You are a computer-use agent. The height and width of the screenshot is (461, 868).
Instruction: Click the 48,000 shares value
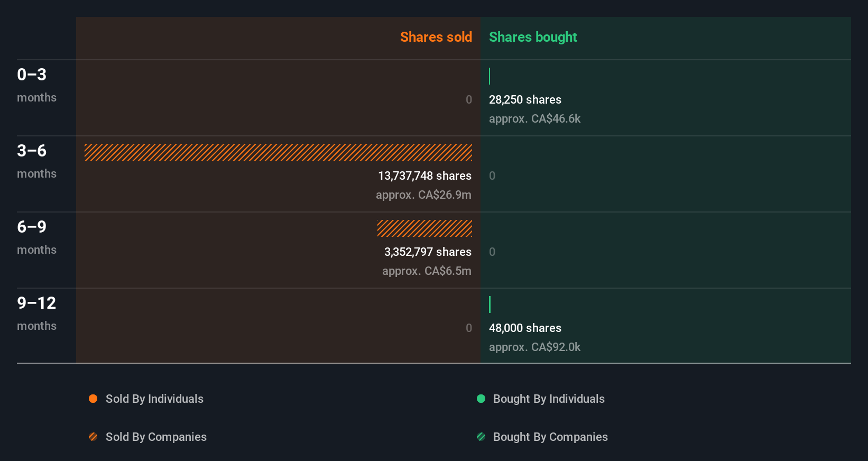(x=525, y=328)
